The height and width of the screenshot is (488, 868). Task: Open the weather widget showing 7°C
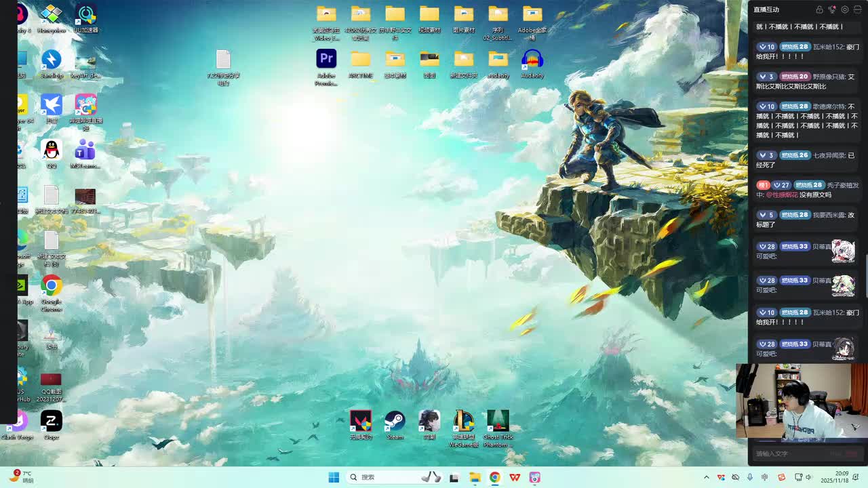pos(22,476)
